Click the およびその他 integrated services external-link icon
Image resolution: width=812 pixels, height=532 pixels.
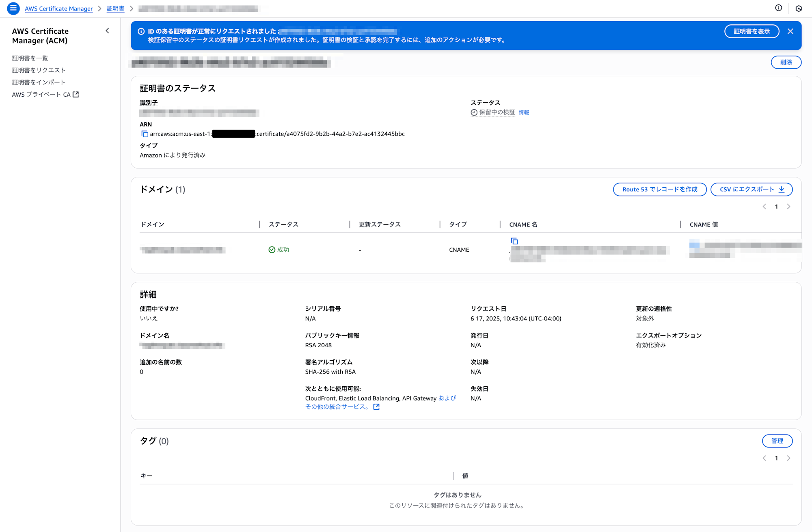pyautogui.click(x=376, y=407)
